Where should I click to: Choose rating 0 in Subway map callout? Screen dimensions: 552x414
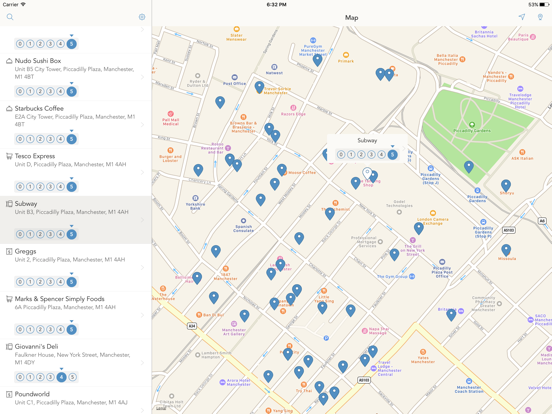[341, 155]
